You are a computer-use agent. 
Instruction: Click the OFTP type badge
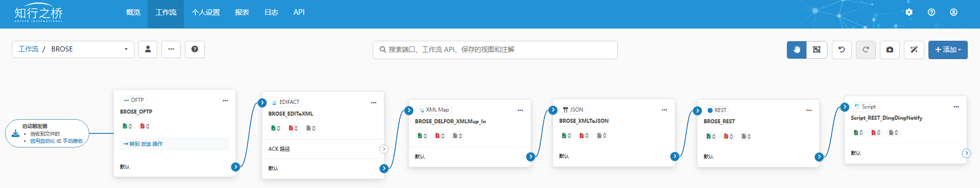tap(134, 100)
